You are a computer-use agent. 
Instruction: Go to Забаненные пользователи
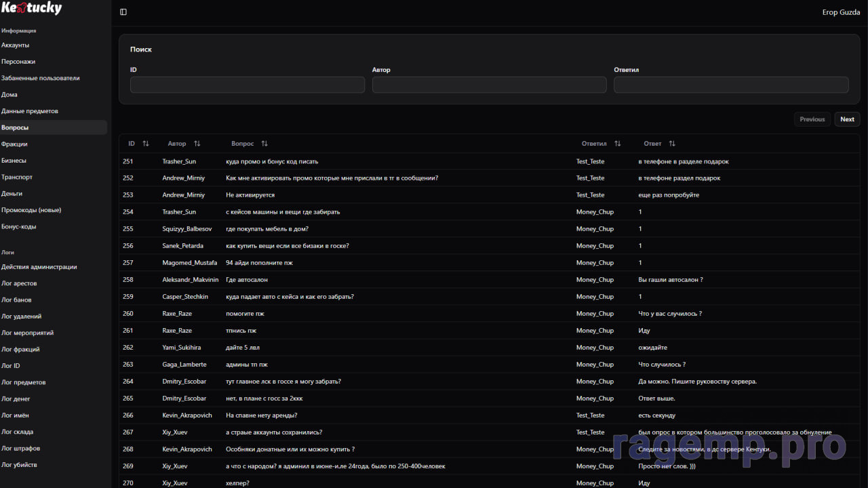pyautogui.click(x=41, y=78)
